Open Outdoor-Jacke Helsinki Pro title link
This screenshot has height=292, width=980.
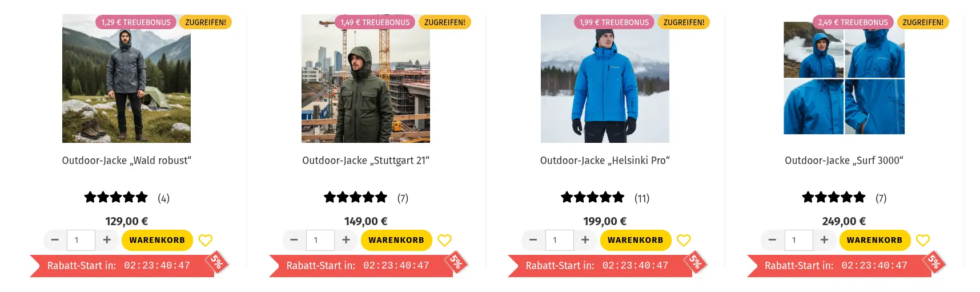tap(605, 161)
